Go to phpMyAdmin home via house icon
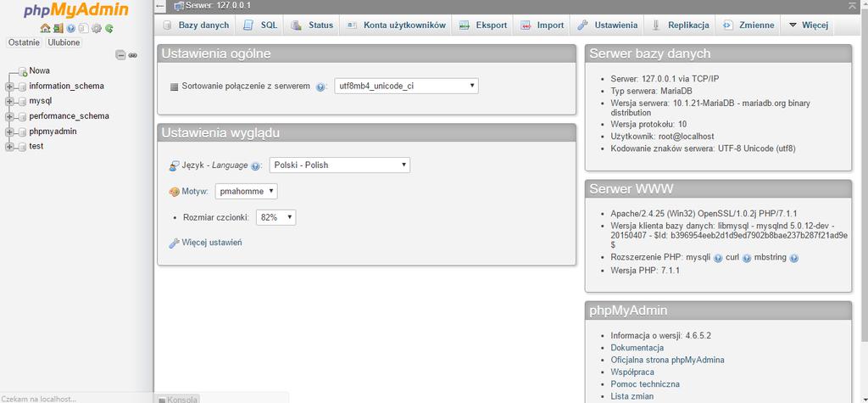868x403 pixels. [46, 28]
